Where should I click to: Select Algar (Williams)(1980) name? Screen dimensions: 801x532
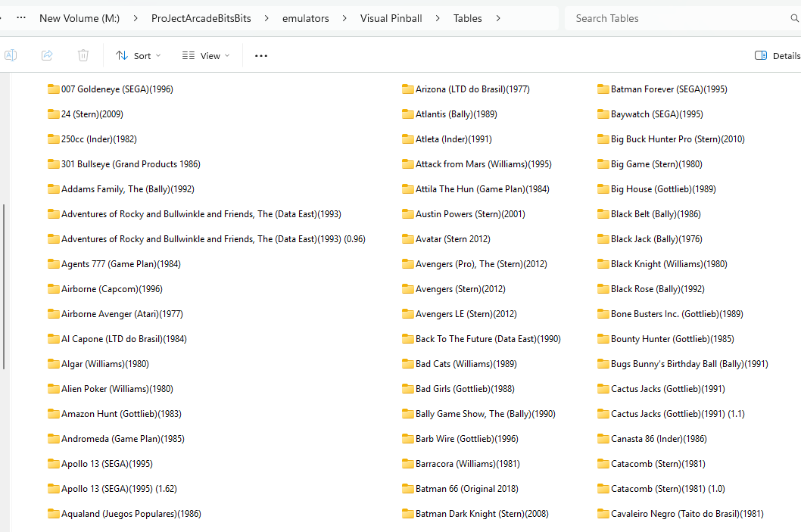tap(105, 364)
